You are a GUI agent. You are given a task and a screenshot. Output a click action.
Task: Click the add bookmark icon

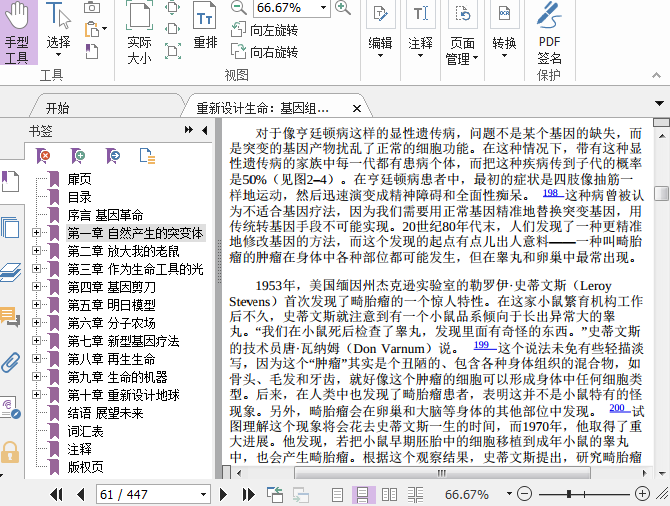(78, 155)
